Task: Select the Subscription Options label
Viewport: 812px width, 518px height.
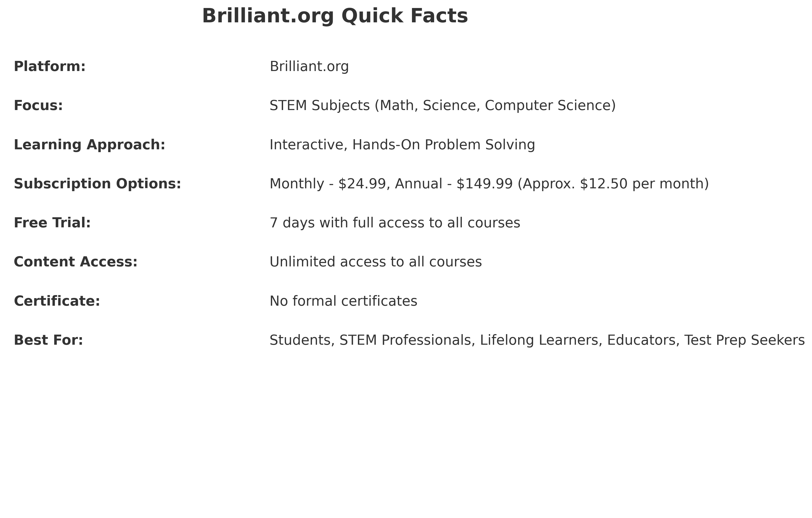Action: pos(97,184)
